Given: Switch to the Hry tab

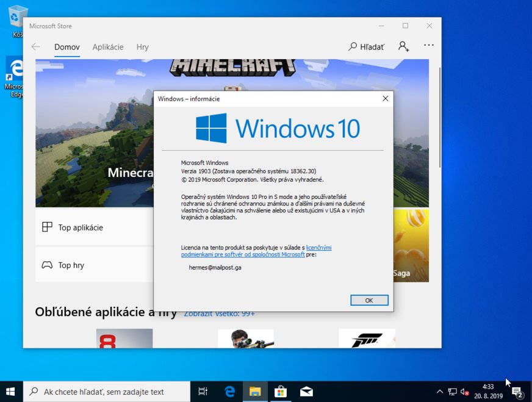Looking at the screenshot, I should pyautogui.click(x=142, y=47).
